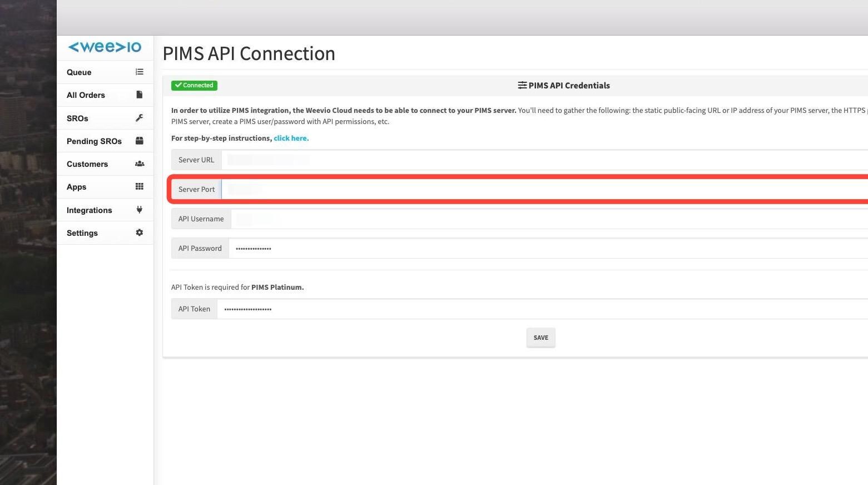Open the 'click here' instructions link
Image resolution: width=868 pixels, height=485 pixels.
291,138
